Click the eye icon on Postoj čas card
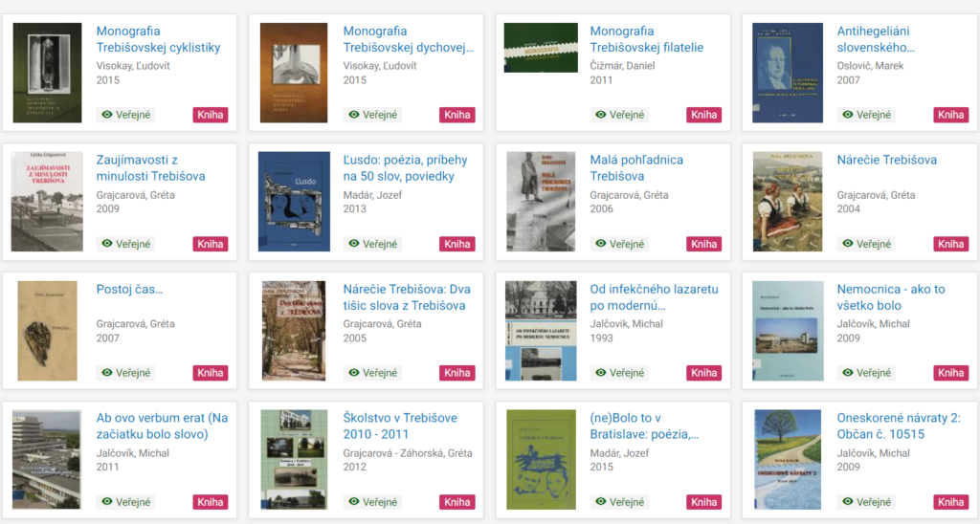Screen dimensions: 980x524 (107, 373)
